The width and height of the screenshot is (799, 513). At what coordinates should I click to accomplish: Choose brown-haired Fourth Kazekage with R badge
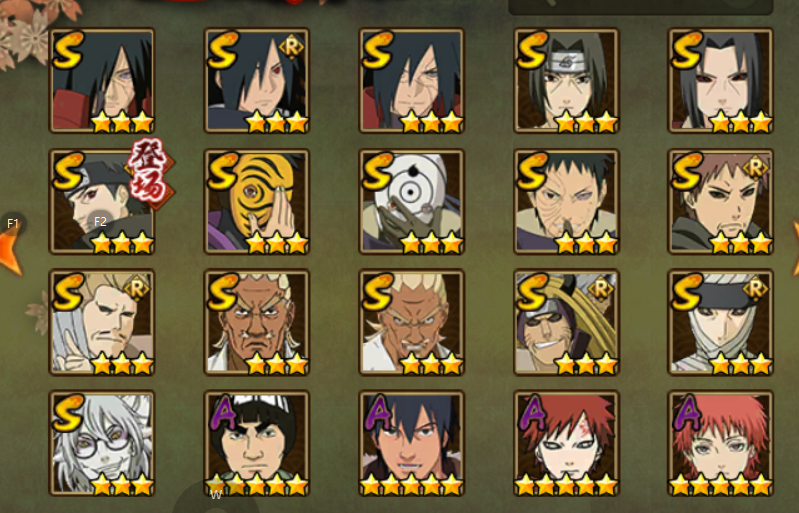(721, 202)
